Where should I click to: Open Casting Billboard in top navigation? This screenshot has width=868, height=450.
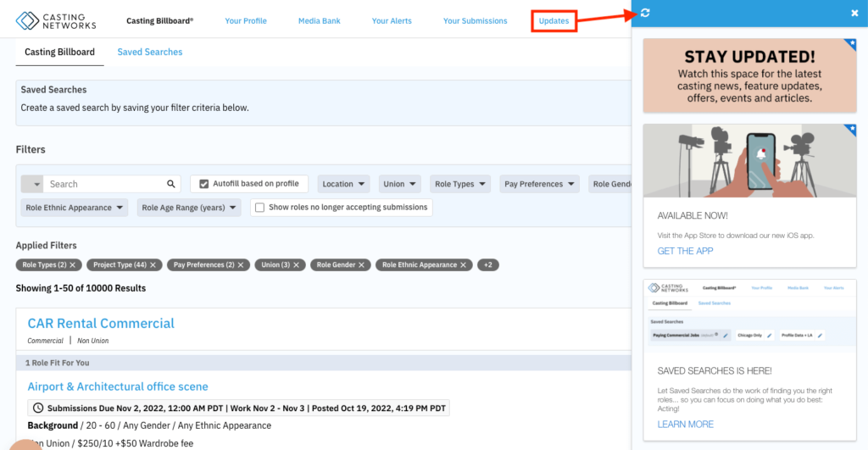tap(160, 21)
